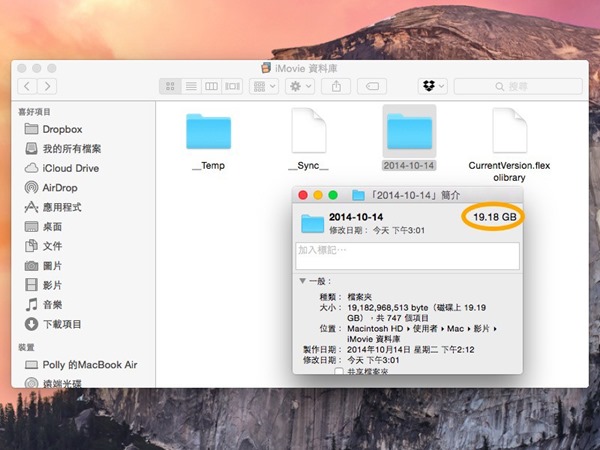Viewport: 600px width, 450px height.
Task: Click the Finder search field
Action: 518,86
